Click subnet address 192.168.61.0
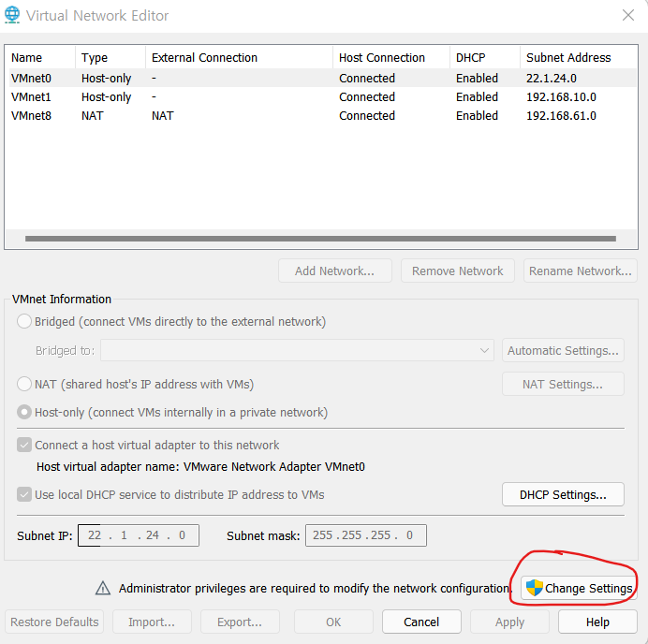This screenshot has width=648, height=644. pyautogui.click(x=561, y=116)
